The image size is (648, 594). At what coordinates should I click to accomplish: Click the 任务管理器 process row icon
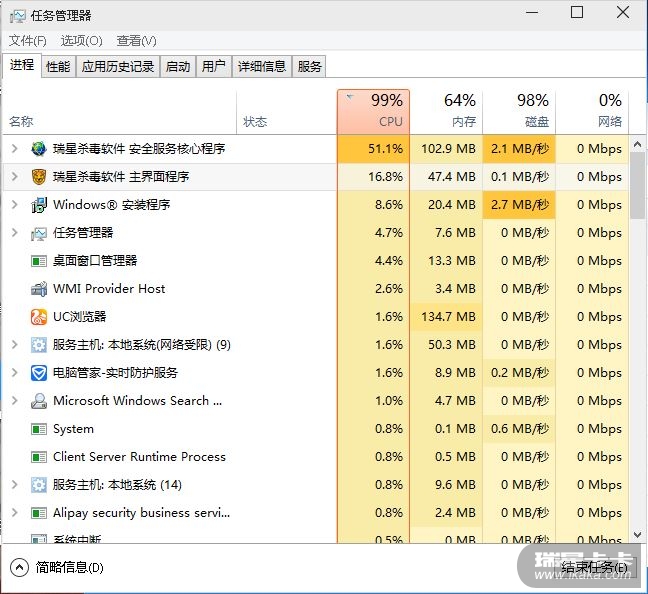point(39,233)
